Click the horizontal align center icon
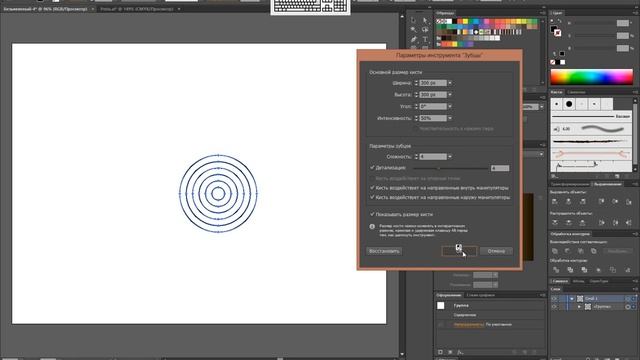 pos(569,201)
